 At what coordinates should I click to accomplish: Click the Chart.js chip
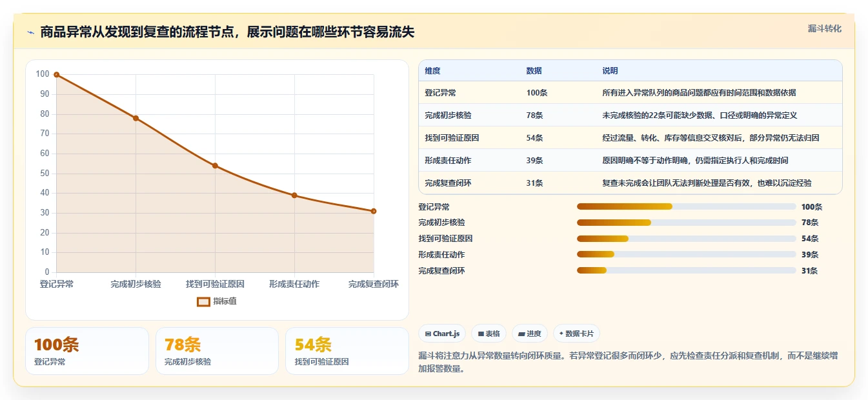point(442,334)
